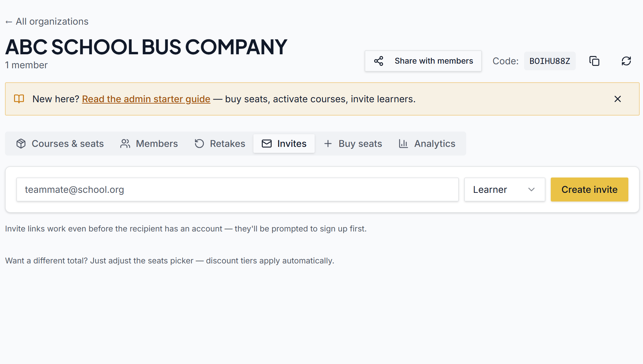Go to Buy seats tab
Screen dimensions: 643x364
353,144
